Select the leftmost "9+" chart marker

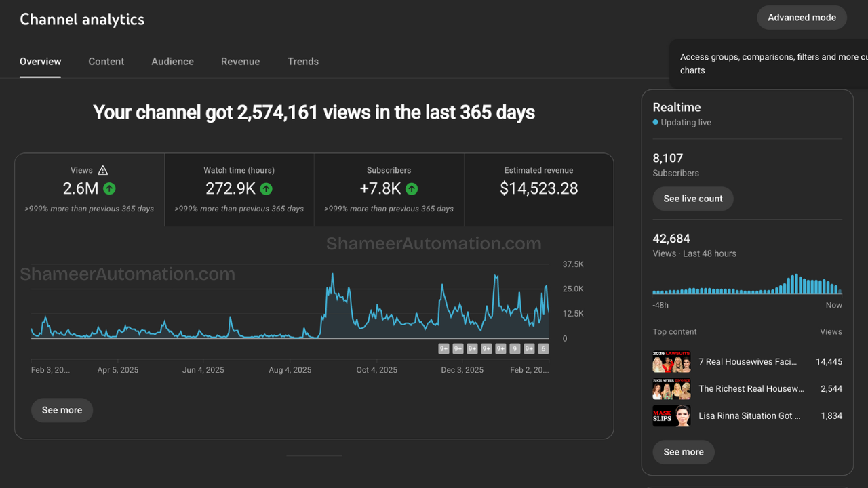click(x=444, y=349)
